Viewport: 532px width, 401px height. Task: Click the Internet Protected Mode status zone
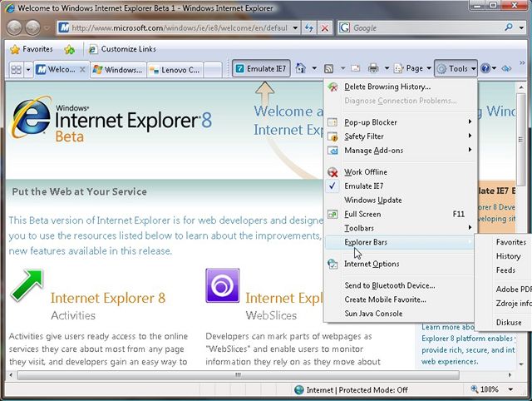(x=351, y=390)
